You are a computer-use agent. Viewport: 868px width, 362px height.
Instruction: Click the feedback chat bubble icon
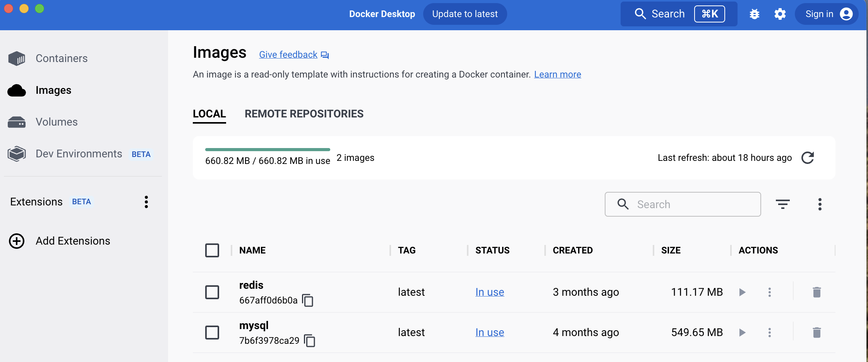click(x=325, y=55)
